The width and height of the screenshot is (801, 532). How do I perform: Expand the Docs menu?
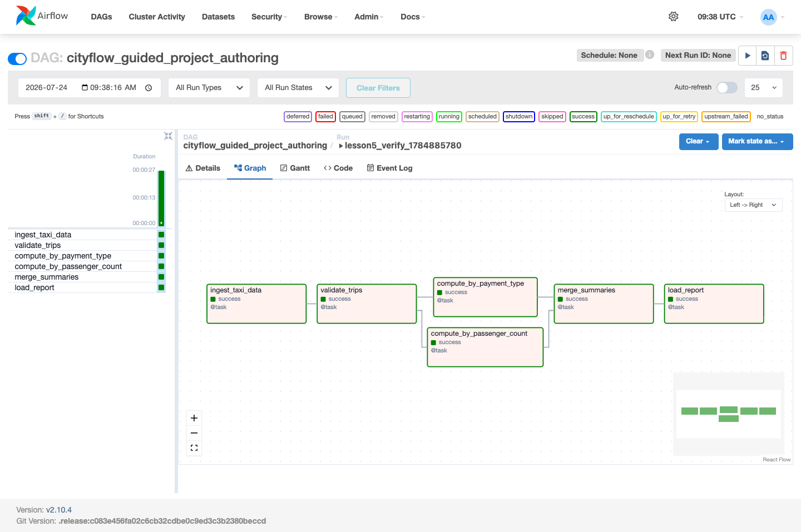tap(413, 17)
